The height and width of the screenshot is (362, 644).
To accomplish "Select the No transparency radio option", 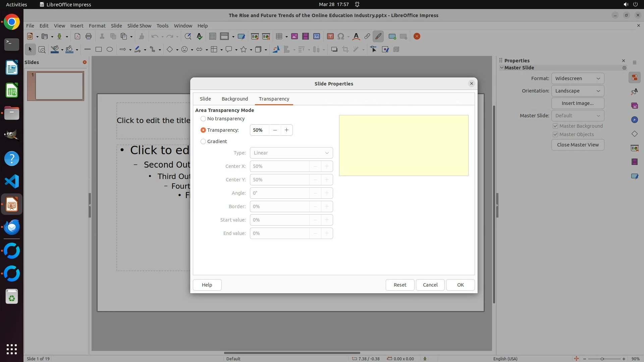I will pos(203,119).
